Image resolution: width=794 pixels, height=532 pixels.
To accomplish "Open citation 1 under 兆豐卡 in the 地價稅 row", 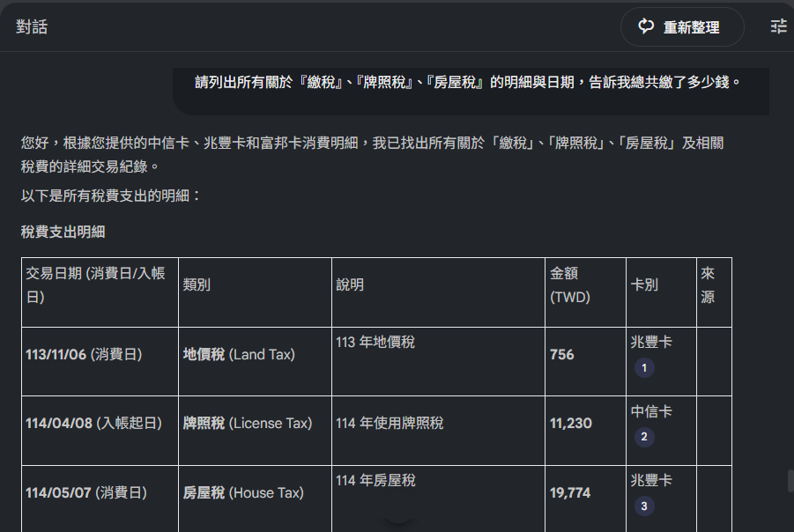I will click(x=644, y=368).
